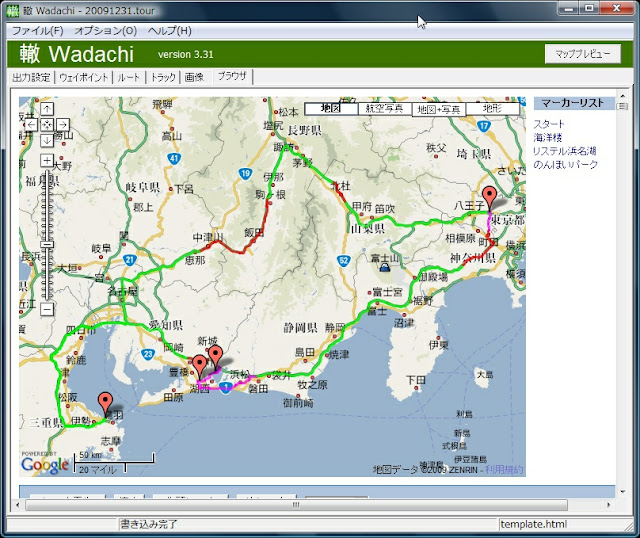640x538 pixels.
Task: Open the ヘルプ(H) menu
Action: click(169, 31)
